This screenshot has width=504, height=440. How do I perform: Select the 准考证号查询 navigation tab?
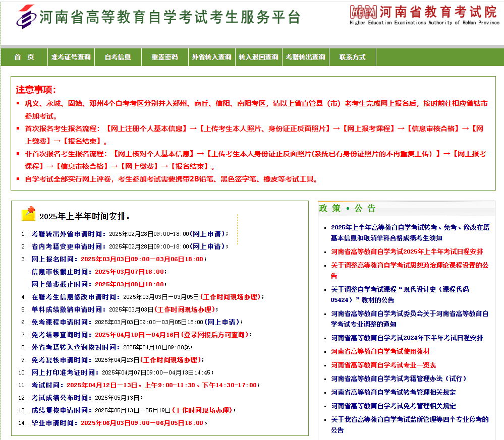[x=71, y=57]
